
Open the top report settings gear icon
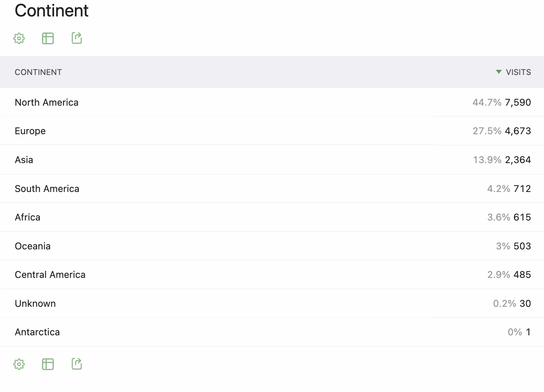point(19,38)
